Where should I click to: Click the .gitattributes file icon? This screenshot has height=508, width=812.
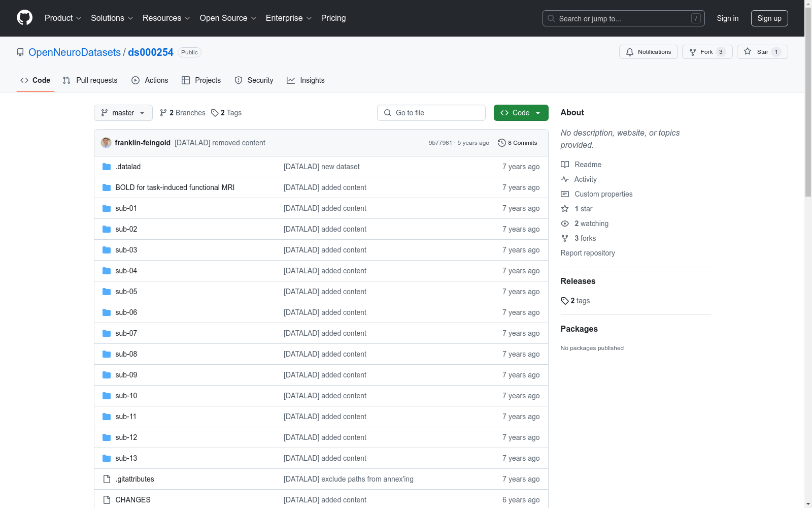(x=107, y=479)
